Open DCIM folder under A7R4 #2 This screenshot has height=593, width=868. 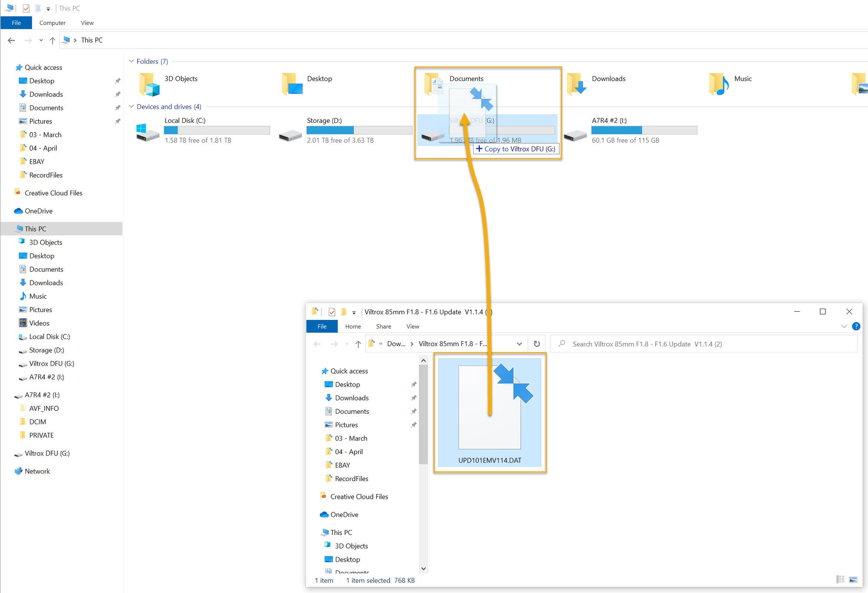tap(37, 422)
